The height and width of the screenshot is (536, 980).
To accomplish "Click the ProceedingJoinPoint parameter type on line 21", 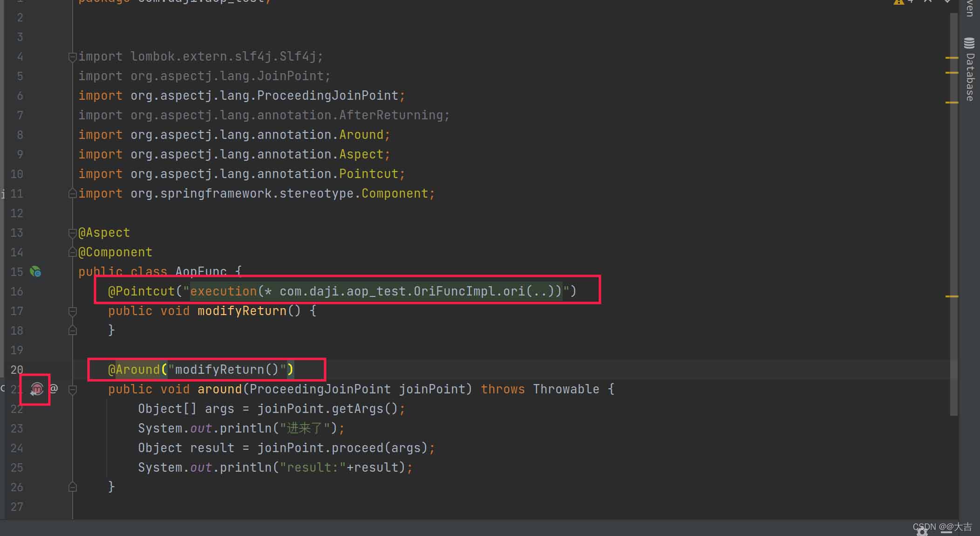I will [320, 389].
